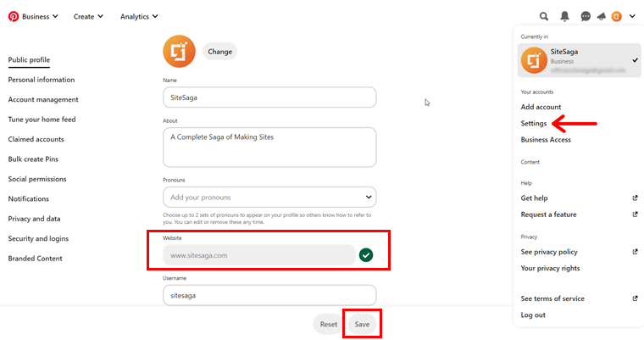Viewport: 644px width, 340px height.
Task: Select the SiteSaga Business account entry
Action: coord(579,60)
